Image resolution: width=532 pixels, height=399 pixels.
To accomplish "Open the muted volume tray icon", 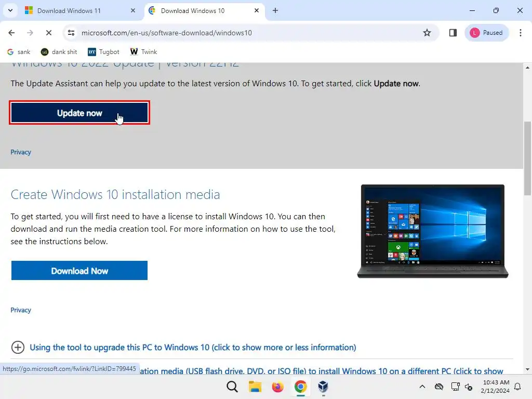I will 469,387.
